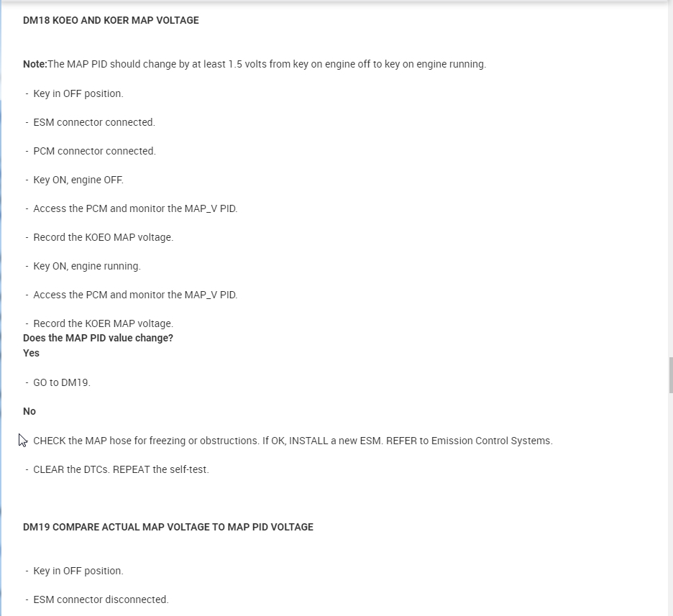Click the 'Key ON, engine OFF' step
This screenshot has height=616, width=673.
[78, 180]
